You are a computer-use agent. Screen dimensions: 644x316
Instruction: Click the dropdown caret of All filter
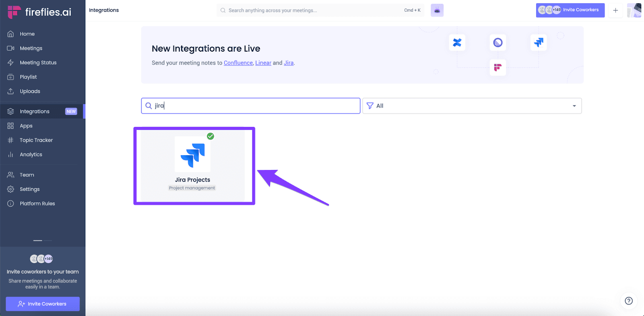574,106
